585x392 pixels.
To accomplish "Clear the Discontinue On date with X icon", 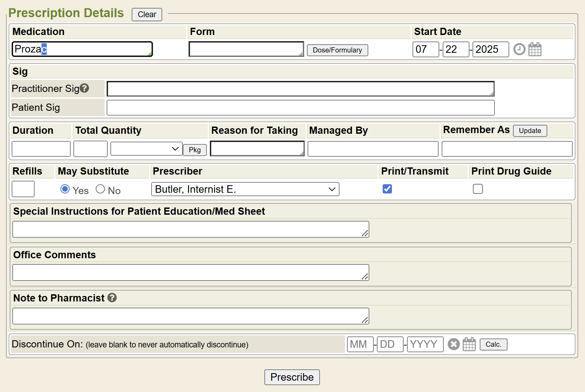I will point(453,344).
